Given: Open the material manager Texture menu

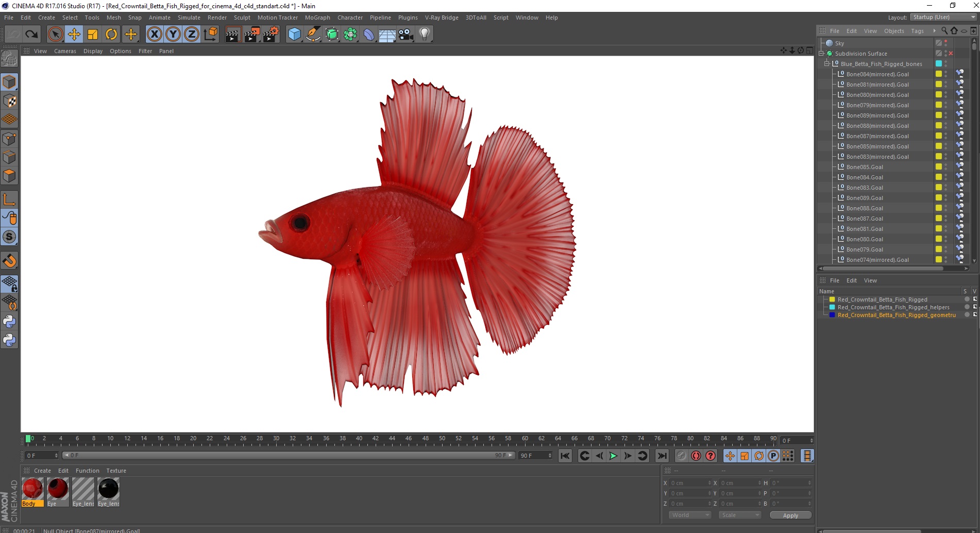Looking at the screenshot, I should [116, 471].
